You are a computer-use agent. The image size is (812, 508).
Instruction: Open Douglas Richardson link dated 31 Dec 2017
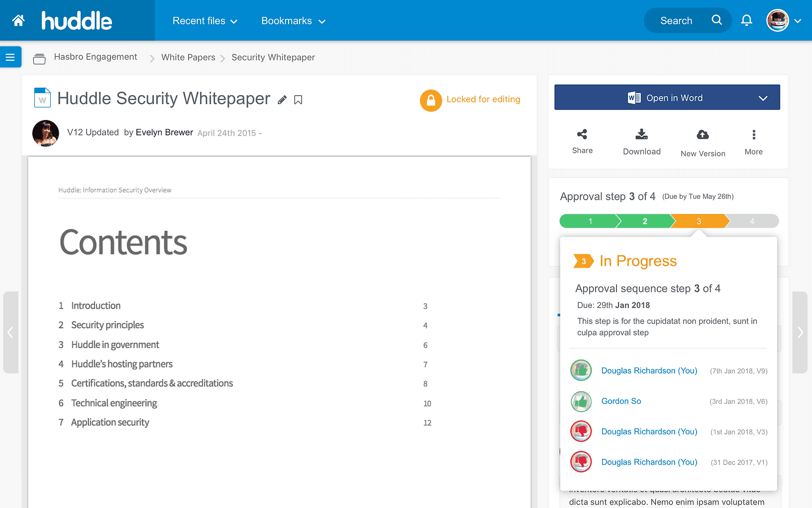pos(649,462)
